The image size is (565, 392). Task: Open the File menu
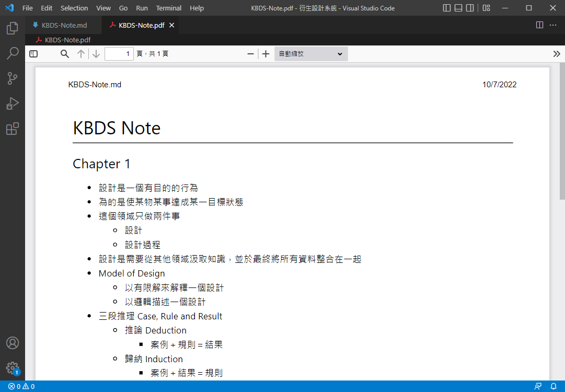pos(27,8)
